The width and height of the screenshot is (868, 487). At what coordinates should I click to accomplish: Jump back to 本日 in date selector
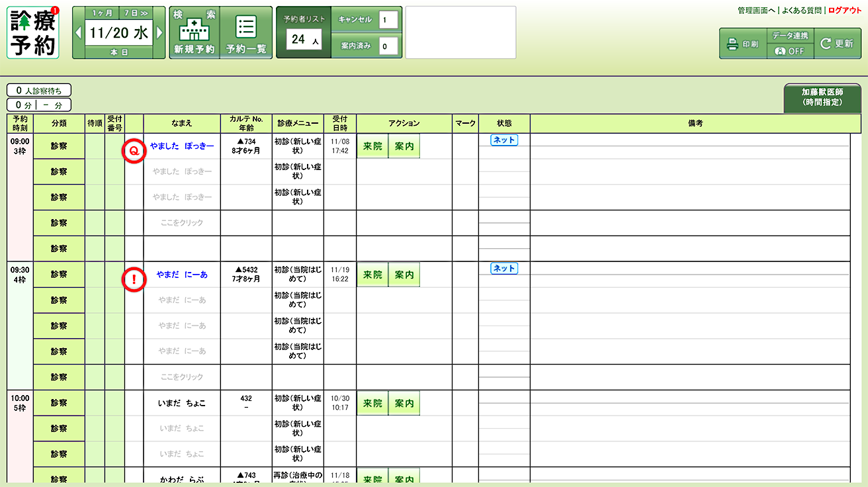(119, 52)
